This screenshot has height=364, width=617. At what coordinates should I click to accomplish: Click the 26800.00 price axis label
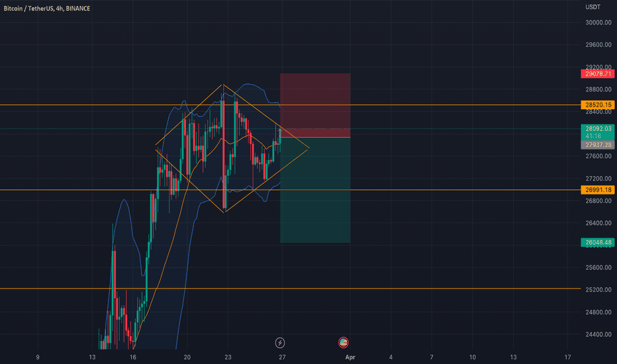(x=598, y=201)
